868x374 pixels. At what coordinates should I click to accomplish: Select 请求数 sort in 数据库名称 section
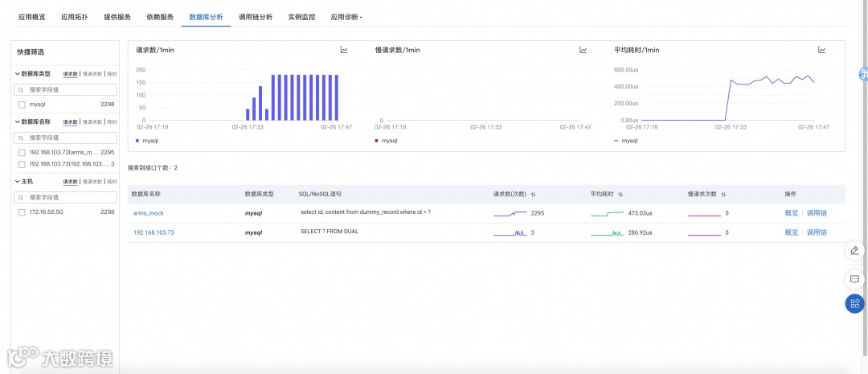point(70,121)
